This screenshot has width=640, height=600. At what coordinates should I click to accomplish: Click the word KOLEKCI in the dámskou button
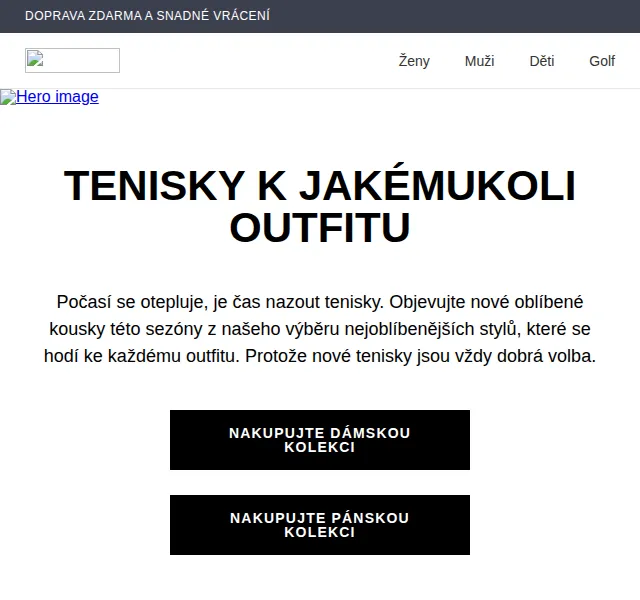(320, 447)
